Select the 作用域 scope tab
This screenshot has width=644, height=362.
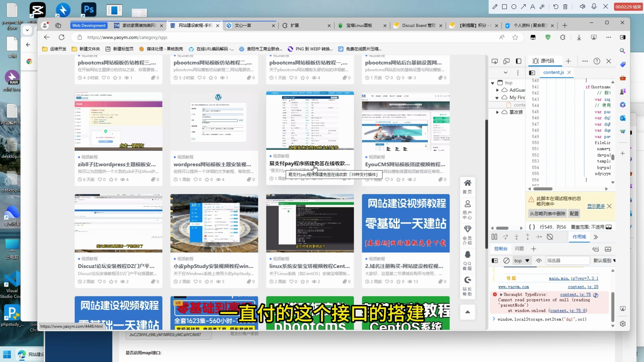click(579, 237)
